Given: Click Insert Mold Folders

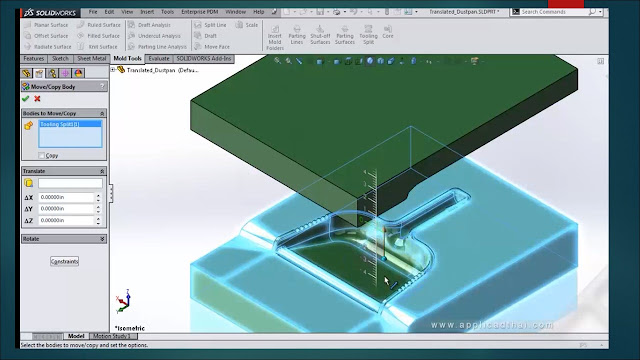Looking at the screenshot, I should click(x=275, y=38).
